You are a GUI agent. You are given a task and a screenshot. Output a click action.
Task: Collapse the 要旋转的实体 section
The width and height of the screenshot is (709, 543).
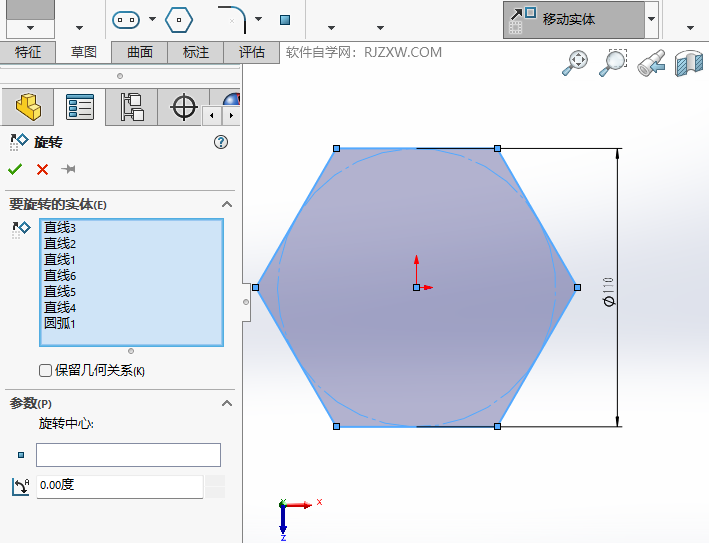pyautogui.click(x=227, y=204)
